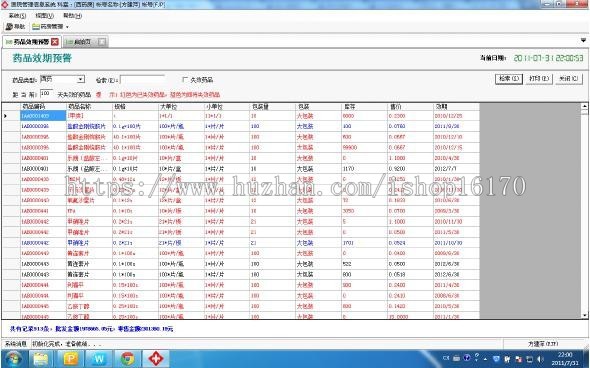Click the volume icon in system tray
The image size is (590, 368).
[540, 359]
